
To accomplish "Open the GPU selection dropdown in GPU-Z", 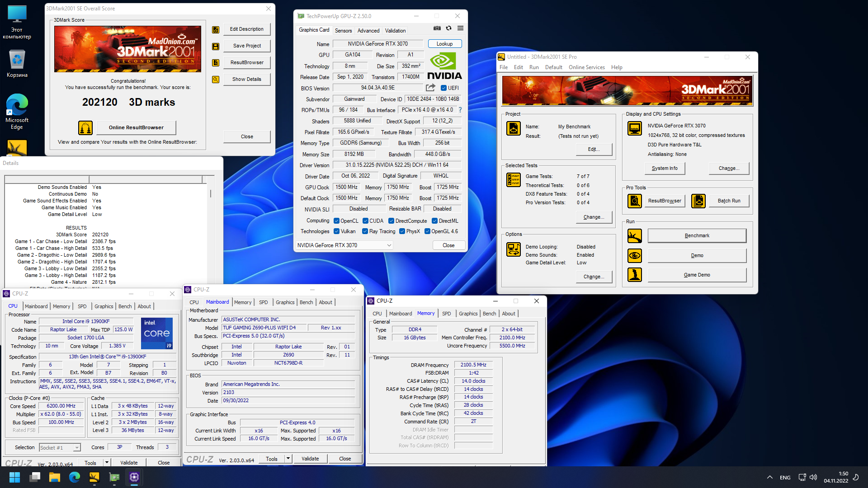I will point(344,245).
